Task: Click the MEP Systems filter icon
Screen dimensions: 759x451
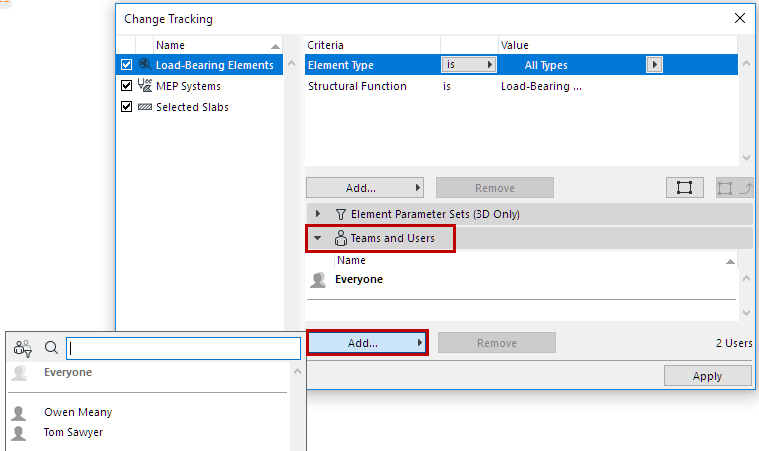Action: [x=144, y=86]
